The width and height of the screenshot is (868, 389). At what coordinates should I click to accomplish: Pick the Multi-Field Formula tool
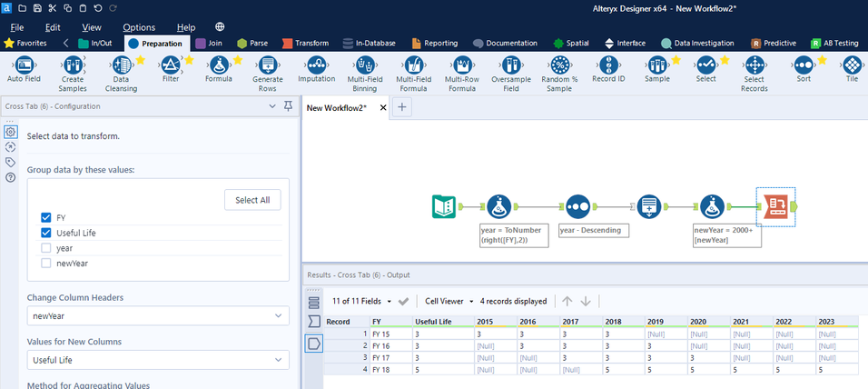pyautogui.click(x=413, y=74)
